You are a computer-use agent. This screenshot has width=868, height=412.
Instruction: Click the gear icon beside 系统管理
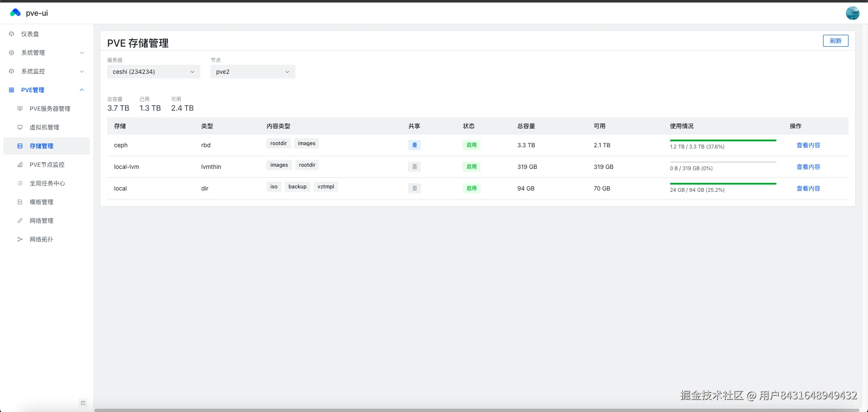[x=11, y=53]
